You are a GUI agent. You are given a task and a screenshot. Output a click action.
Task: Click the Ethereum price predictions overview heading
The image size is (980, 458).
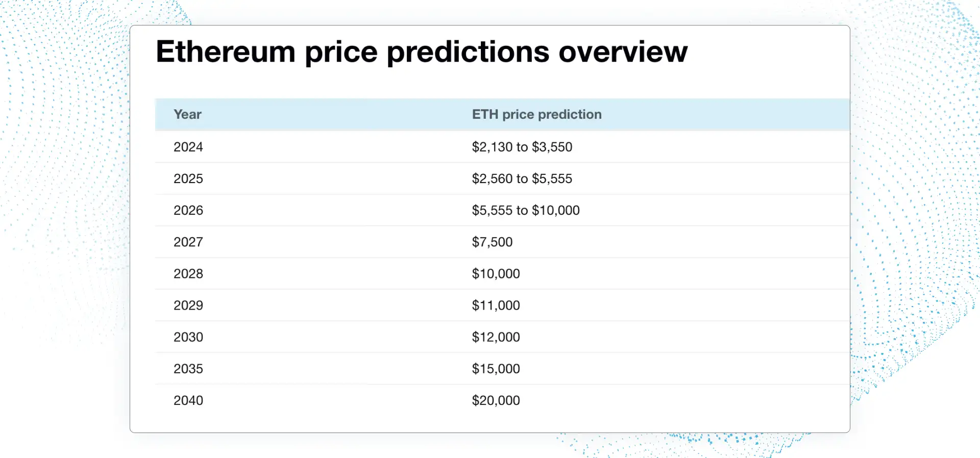(422, 52)
